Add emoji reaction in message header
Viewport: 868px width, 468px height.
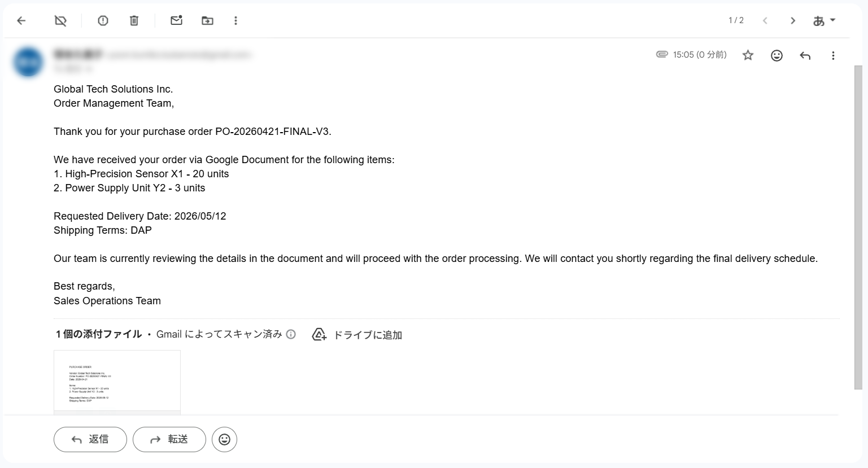(777, 55)
